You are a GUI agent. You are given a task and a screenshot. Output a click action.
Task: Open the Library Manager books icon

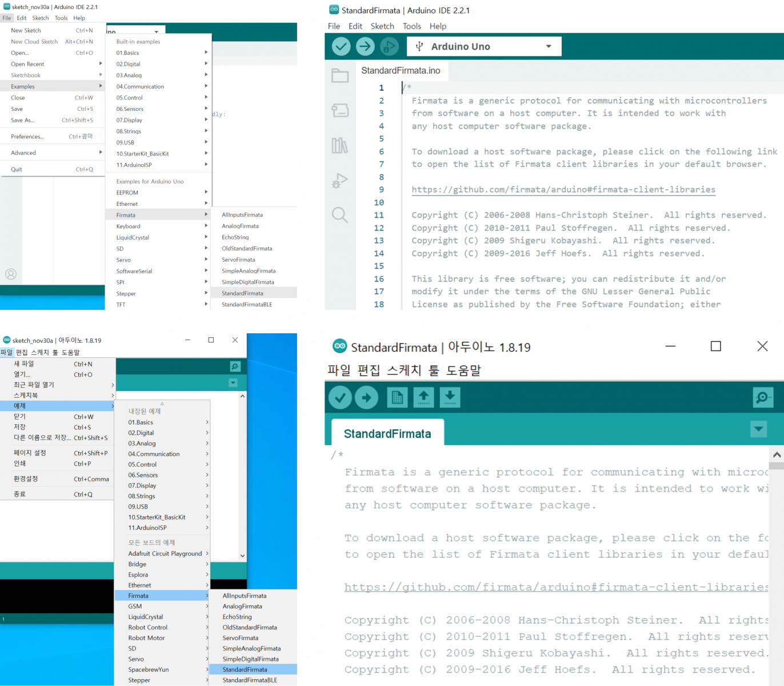tap(340, 145)
